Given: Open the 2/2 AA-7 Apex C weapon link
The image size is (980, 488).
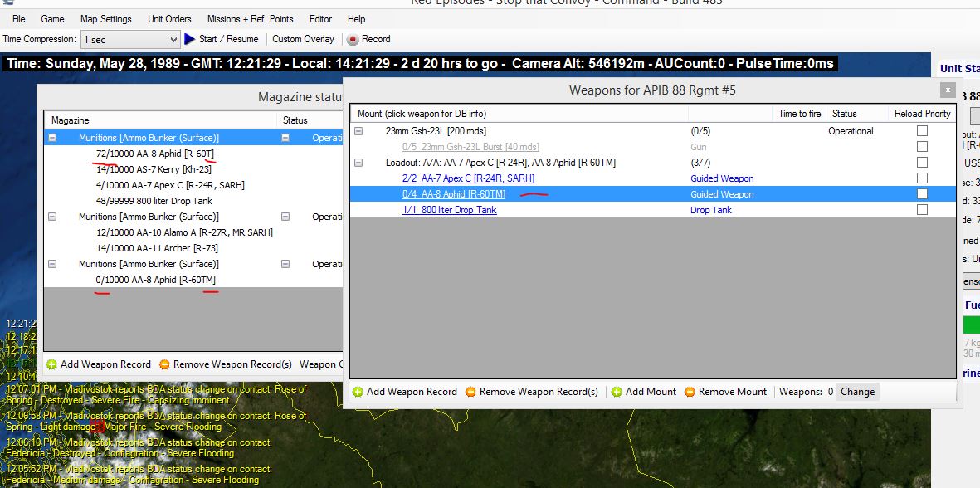Looking at the screenshot, I should click(x=468, y=178).
